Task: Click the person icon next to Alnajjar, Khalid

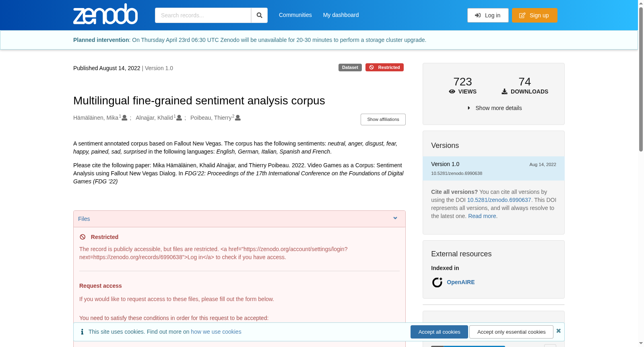Action: [179, 118]
